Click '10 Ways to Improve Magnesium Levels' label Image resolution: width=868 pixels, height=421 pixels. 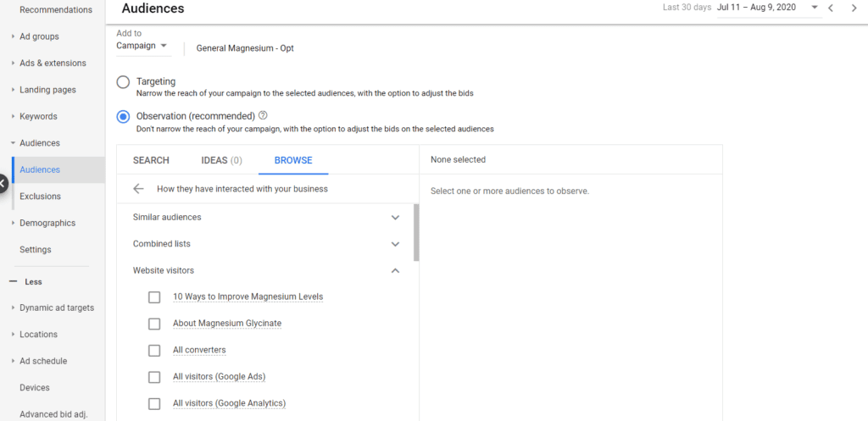(248, 297)
